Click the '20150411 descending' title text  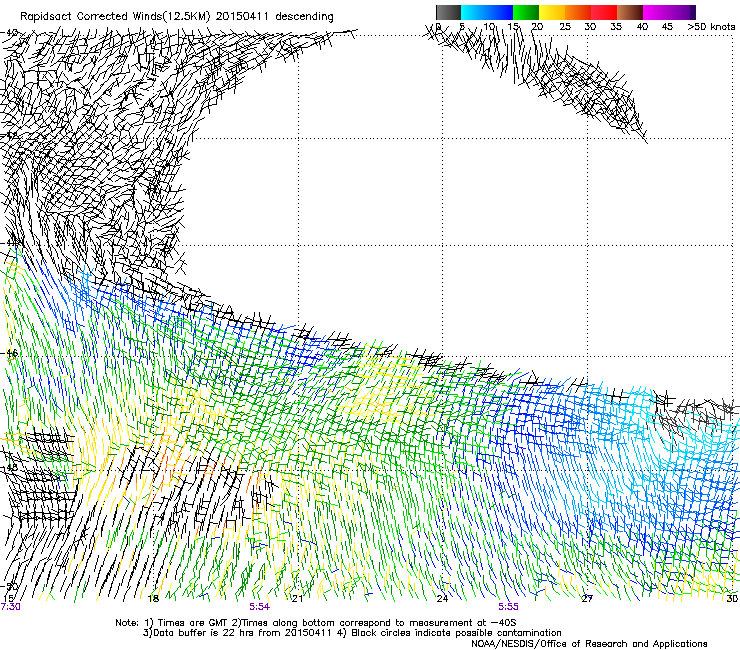coord(275,17)
